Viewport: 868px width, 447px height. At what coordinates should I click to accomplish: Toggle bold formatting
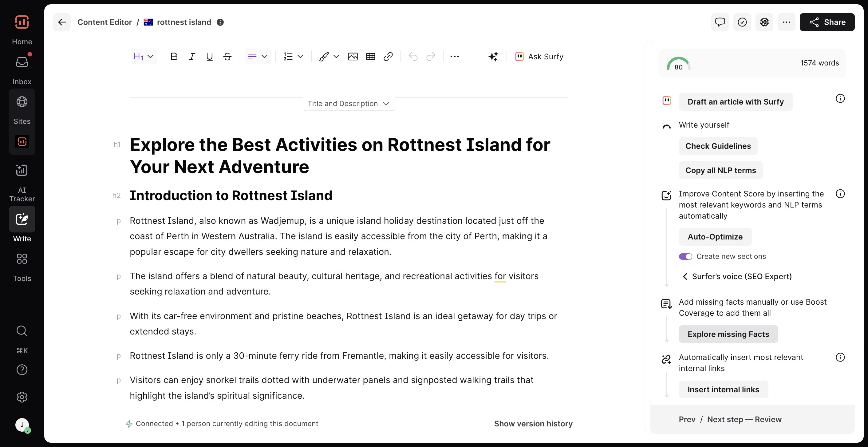pos(174,57)
